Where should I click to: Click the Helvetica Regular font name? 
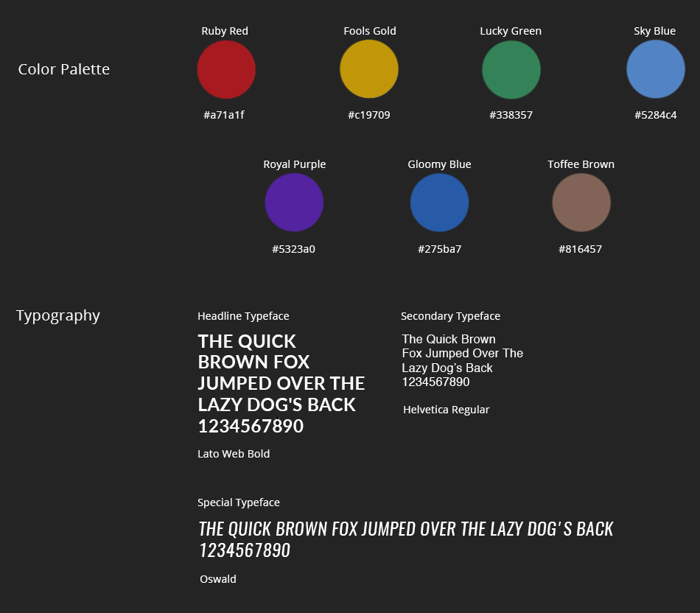446,410
